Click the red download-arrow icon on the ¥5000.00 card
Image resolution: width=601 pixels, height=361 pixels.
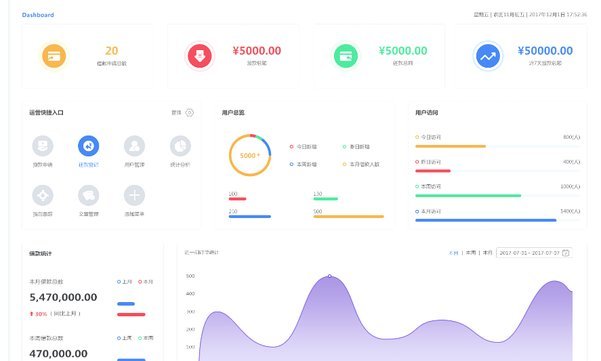click(x=200, y=56)
